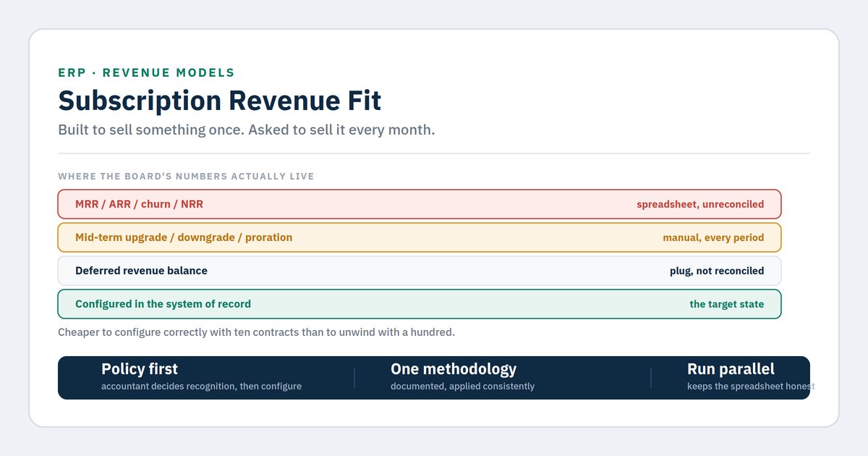The height and width of the screenshot is (456, 868).
Task: Select the 'Policy first' footer heading
Action: click(x=140, y=369)
